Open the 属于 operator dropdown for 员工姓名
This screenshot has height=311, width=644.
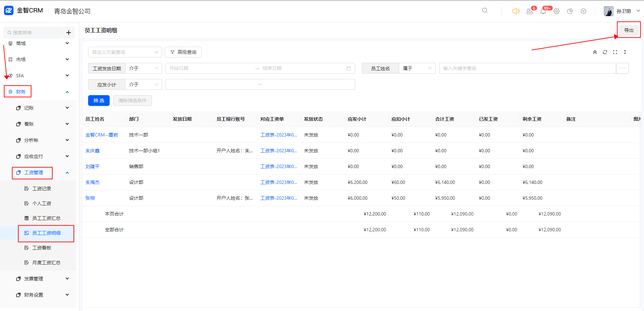(417, 68)
